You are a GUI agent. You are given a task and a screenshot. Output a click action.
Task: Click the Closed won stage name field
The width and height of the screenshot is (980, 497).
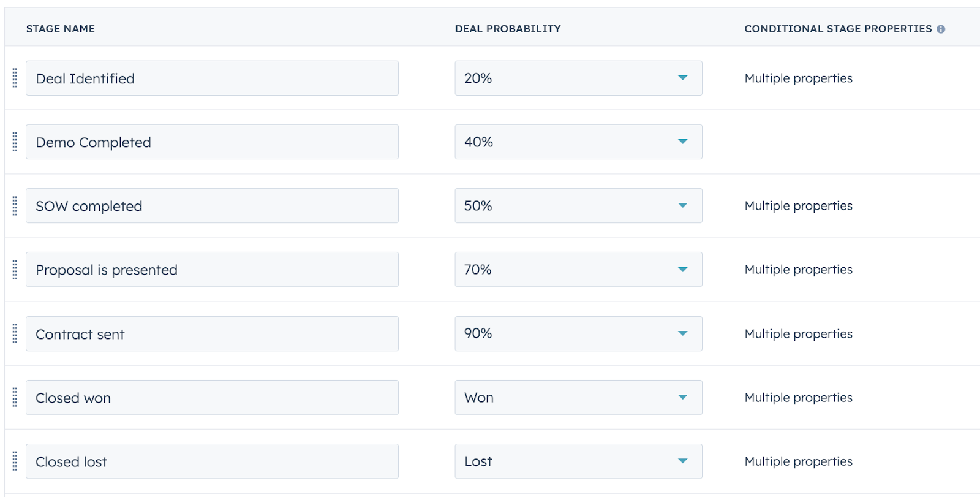[x=212, y=397]
